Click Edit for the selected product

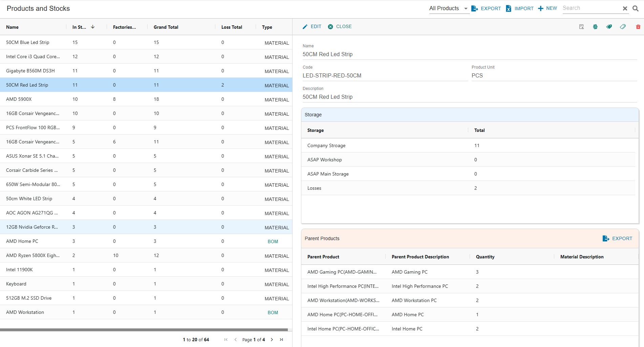click(312, 27)
